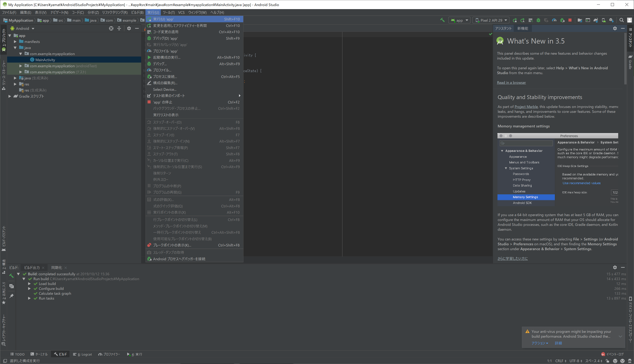Click the Debug 'app' bug toolbar icon
Image resolution: width=634 pixels, height=364 pixels.
(x=538, y=20)
